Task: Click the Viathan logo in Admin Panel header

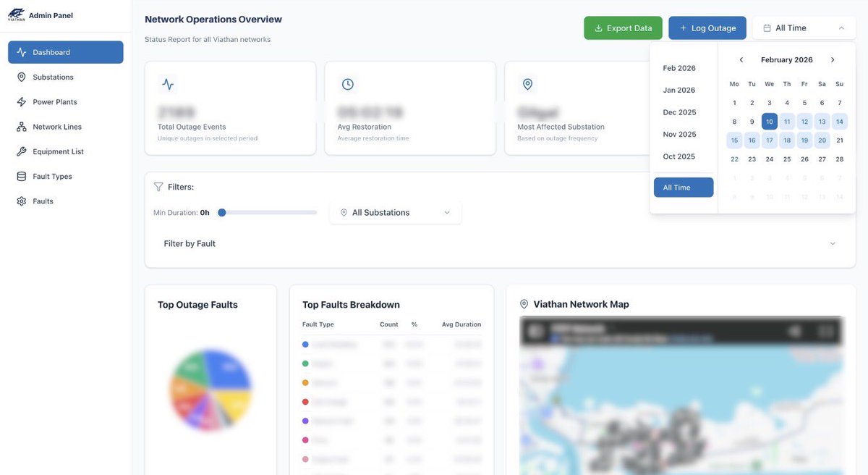Action: pos(16,14)
